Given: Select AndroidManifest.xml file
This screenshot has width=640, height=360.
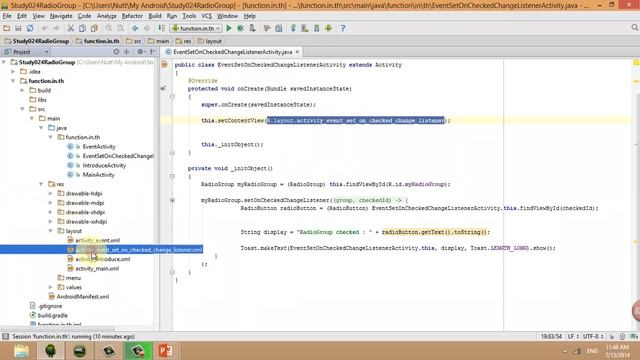Looking at the screenshot, I should point(82,297).
